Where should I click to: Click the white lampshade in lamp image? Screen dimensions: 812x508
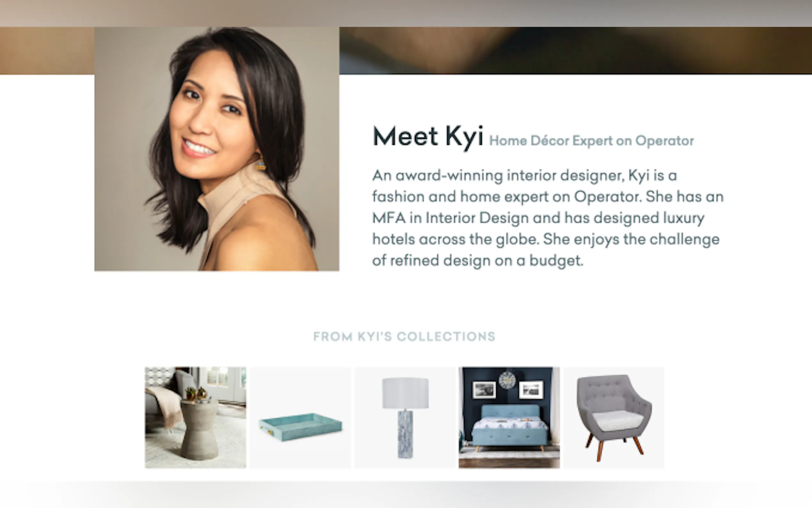pos(405,393)
